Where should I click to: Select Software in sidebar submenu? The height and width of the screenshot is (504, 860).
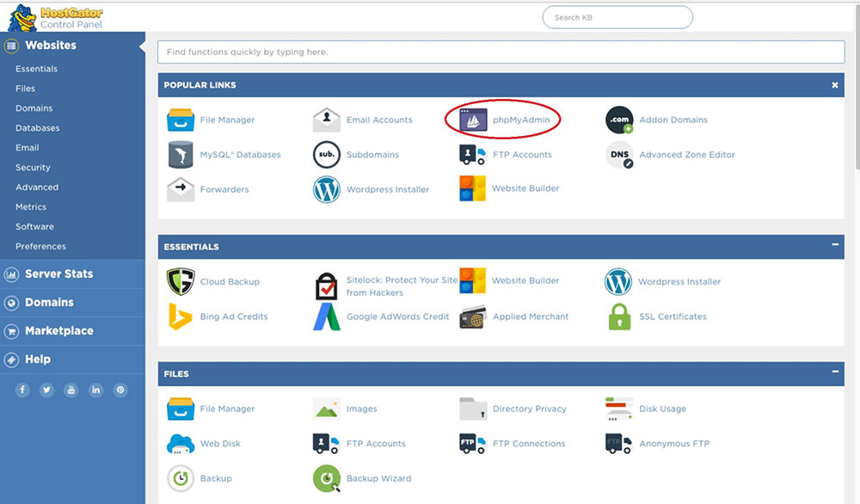tap(34, 226)
